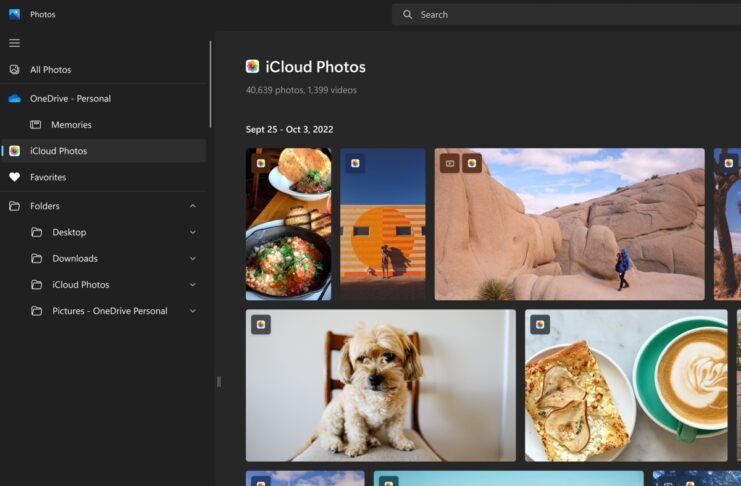Click iCloud badge on Joshua tree photo
Viewport: 741px width, 486px height.
pyautogui.click(x=729, y=164)
